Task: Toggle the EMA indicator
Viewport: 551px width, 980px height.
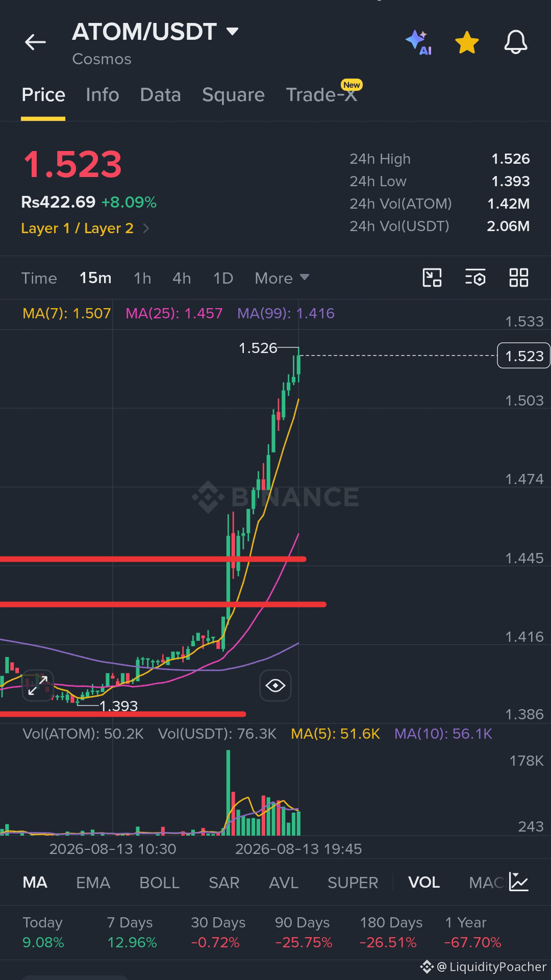Action: click(93, 883)
